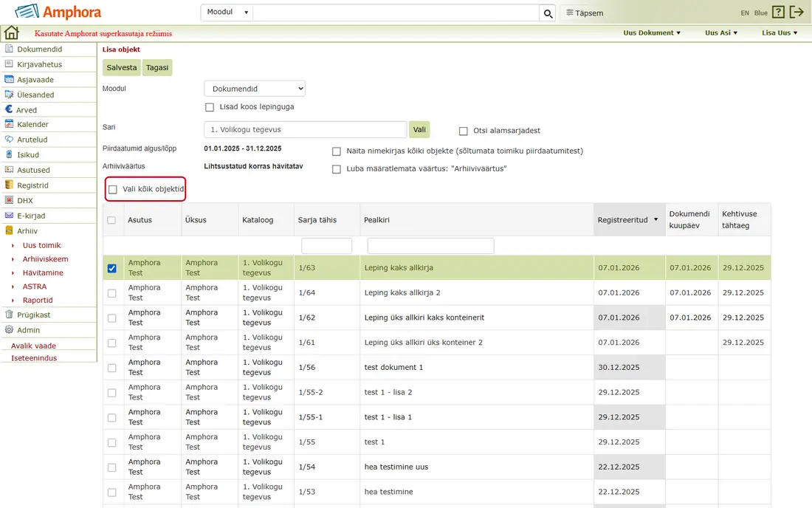Select the test dokument 1 row checkbox

112,368
